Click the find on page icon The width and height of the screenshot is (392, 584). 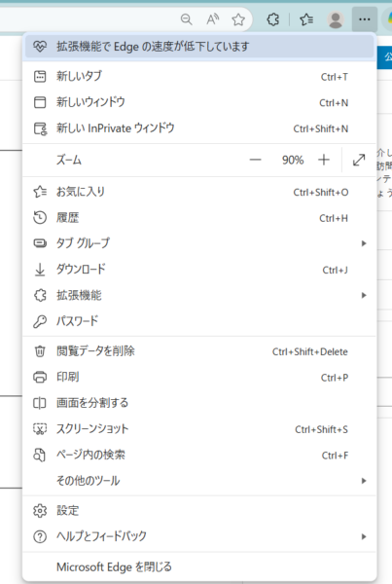[x=40, y=455]
